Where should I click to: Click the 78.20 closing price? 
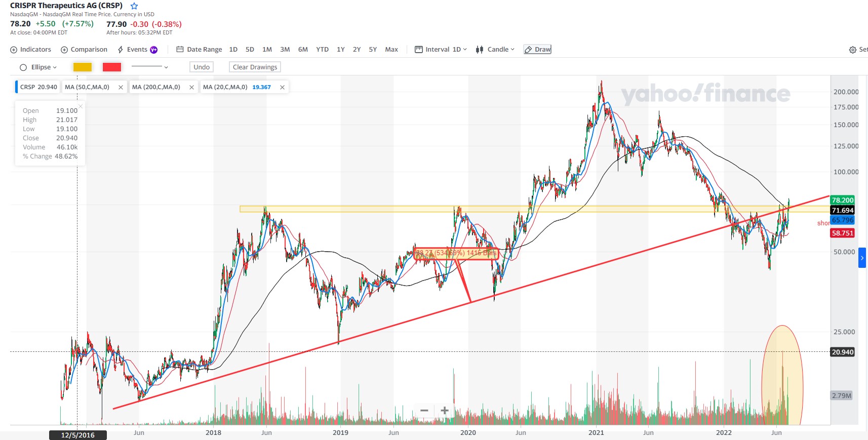click(x=20, y=24)
